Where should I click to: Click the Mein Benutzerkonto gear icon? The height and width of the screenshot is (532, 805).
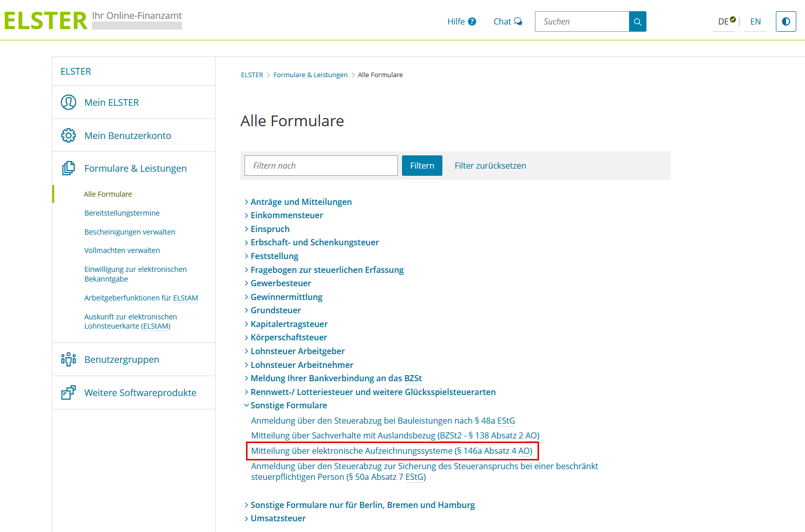[x=69, y=135]
